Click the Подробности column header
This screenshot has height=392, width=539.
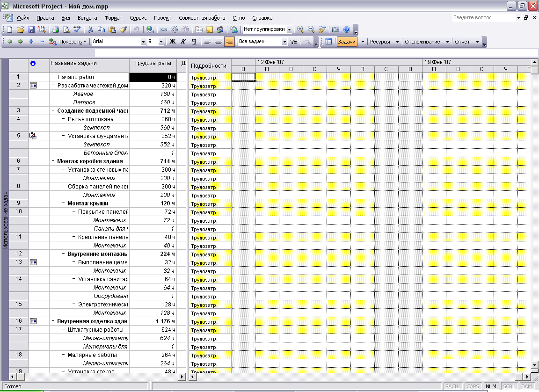click(x=210, y=65)
